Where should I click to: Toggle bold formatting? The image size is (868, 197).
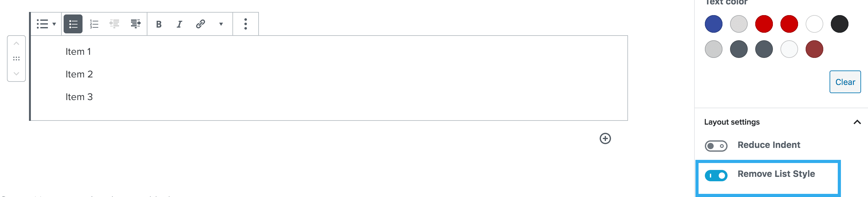[159, 24]
